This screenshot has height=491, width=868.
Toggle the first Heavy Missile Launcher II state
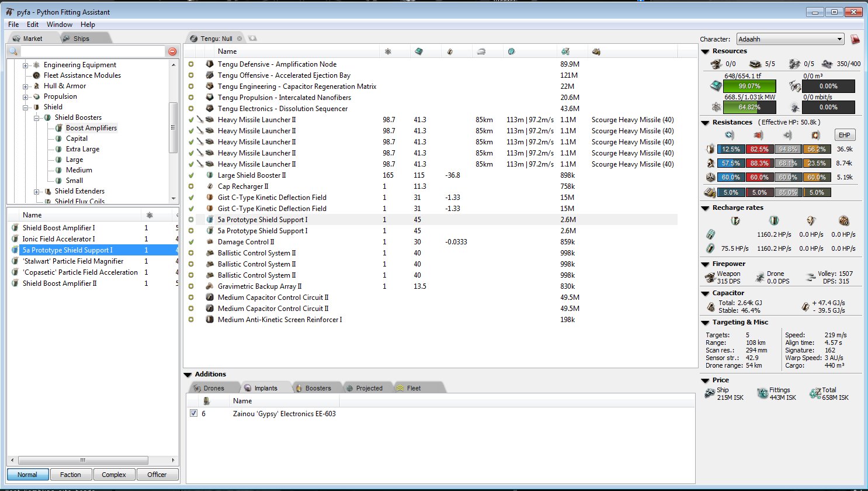(191, 120)
